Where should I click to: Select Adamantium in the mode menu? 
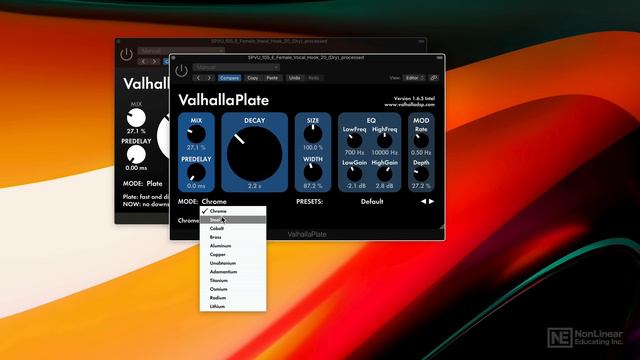point(233,272)
